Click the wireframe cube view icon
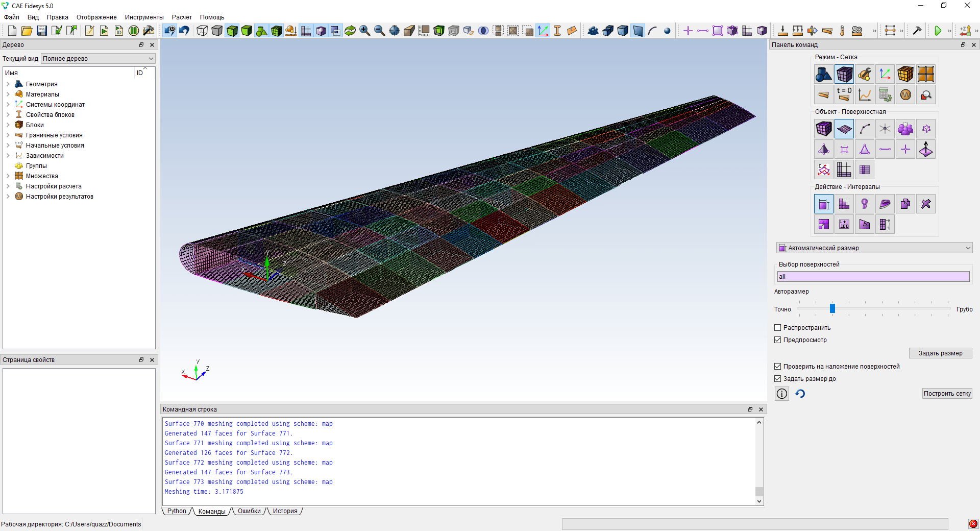 pyautogui.click(x=202, y=31)
